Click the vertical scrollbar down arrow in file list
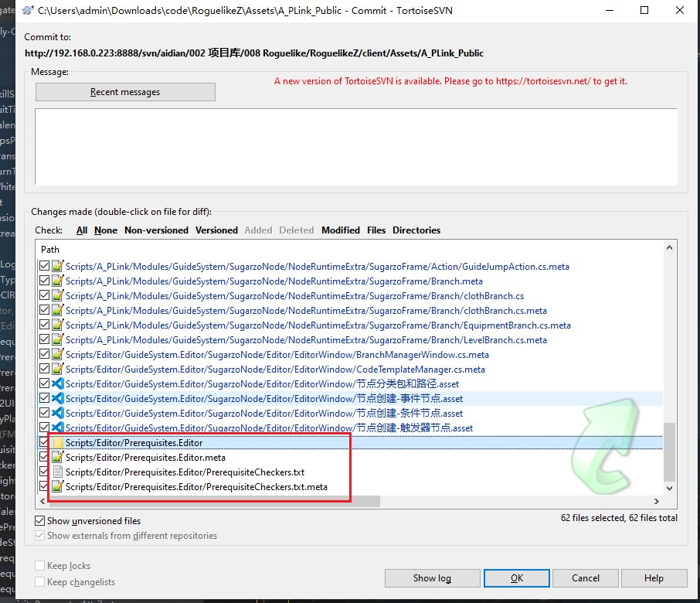Viewport: 700px width, 603px height. [669, 489]
